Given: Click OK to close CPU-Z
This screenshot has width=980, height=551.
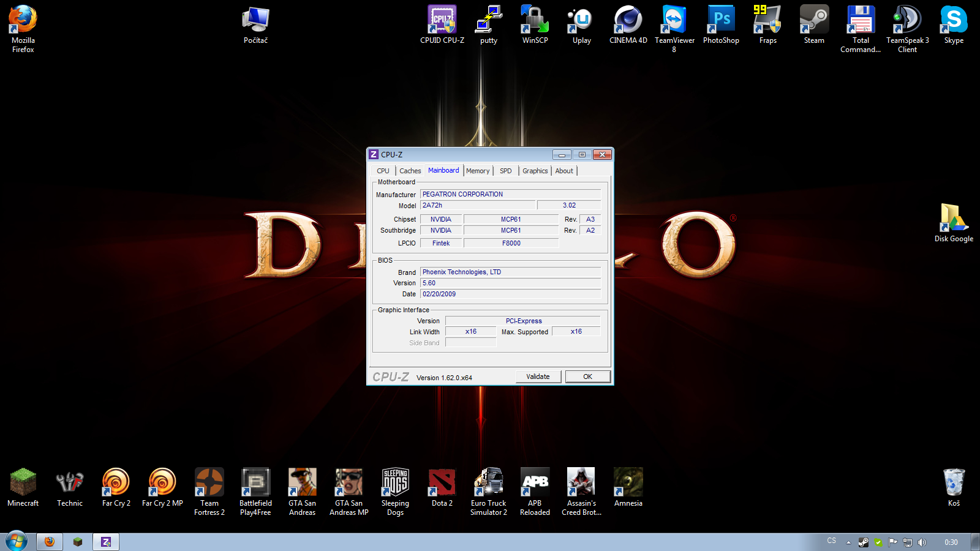Looking at the screenshot, I should [x=587, y=377].
